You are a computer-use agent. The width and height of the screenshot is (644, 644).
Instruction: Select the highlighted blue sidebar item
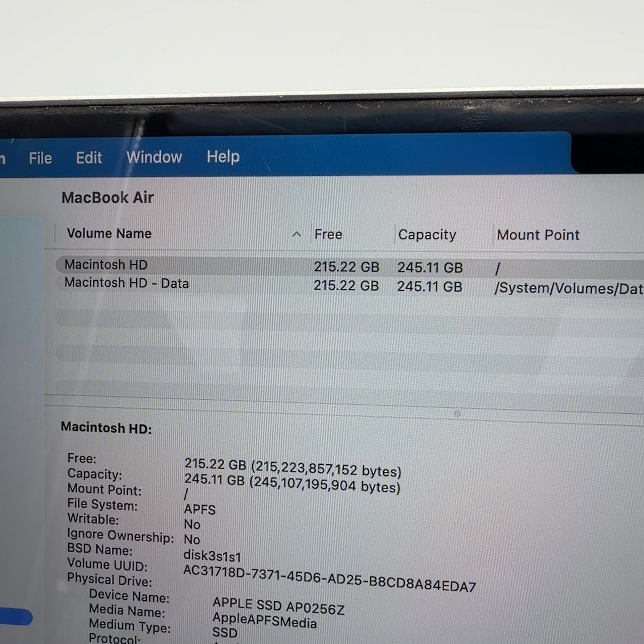[16, 617]
